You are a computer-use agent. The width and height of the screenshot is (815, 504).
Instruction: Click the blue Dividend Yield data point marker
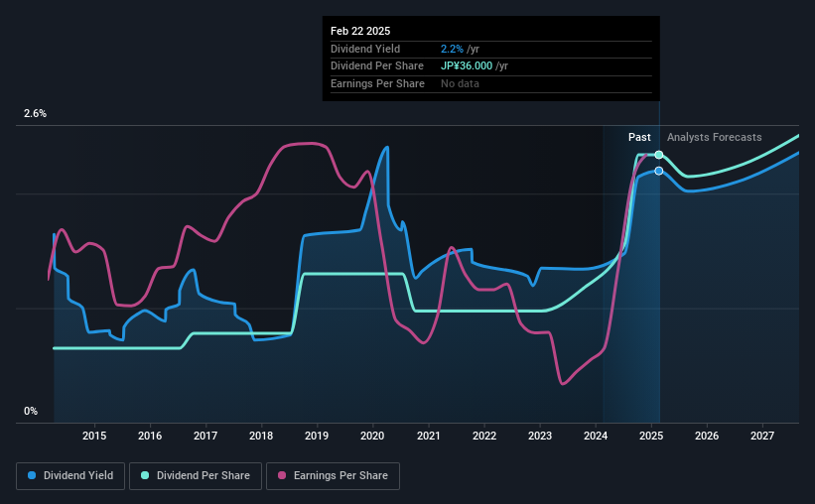coord(658,171)
